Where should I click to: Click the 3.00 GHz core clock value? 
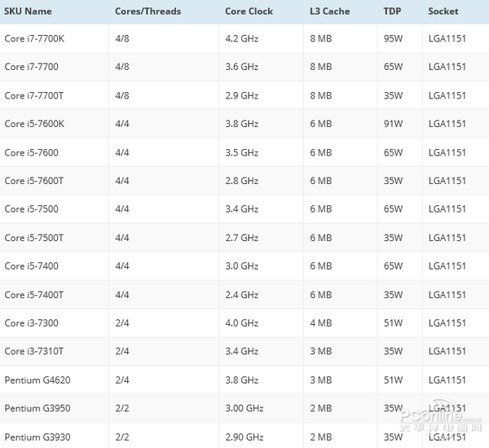pos(244,408)
